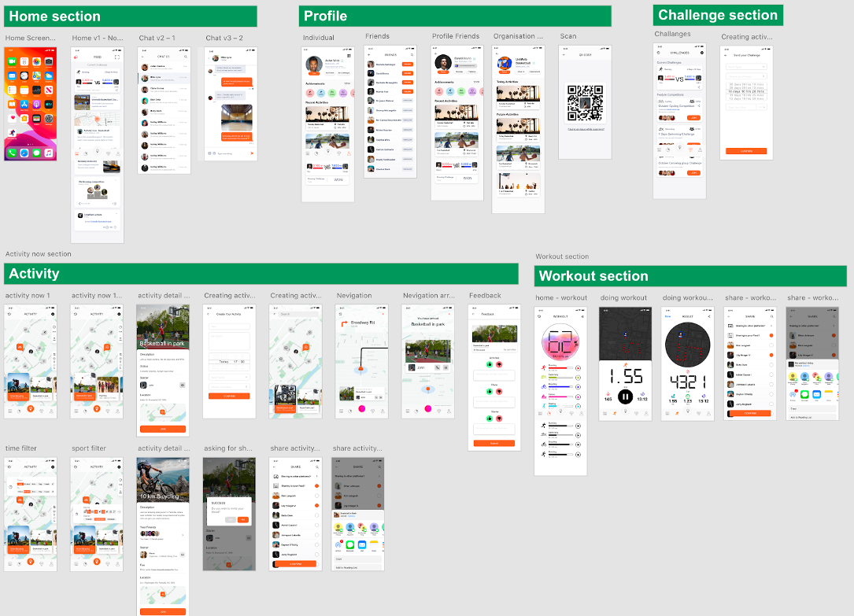Tap the FaceTime icon on Home Screen frame
The height and width of the screenshot is (616, 854).
[12, 61]
